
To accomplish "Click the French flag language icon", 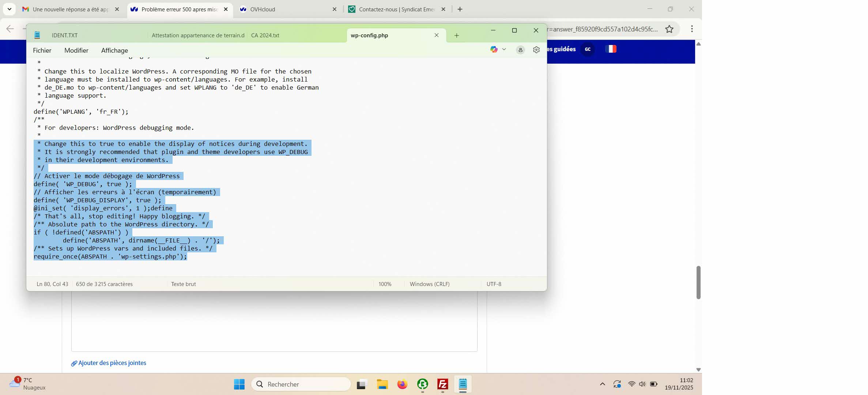I will pyautogui.click(x=611, y=49).
